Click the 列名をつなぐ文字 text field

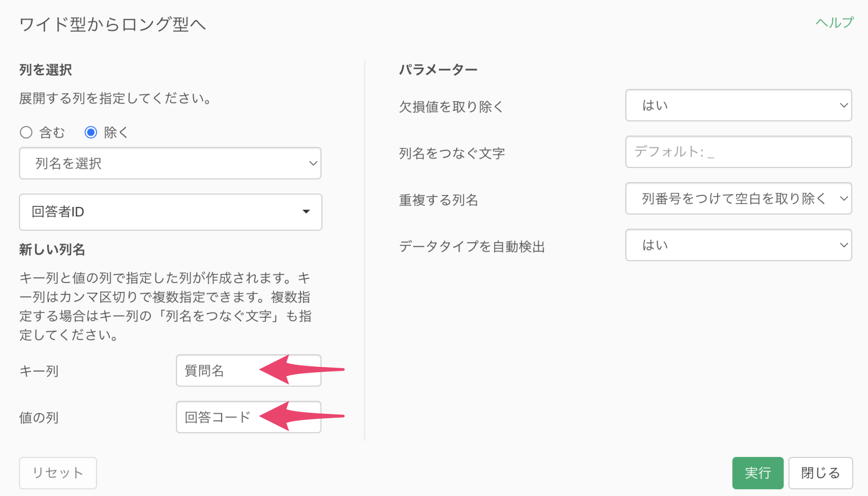coord(738,152)
